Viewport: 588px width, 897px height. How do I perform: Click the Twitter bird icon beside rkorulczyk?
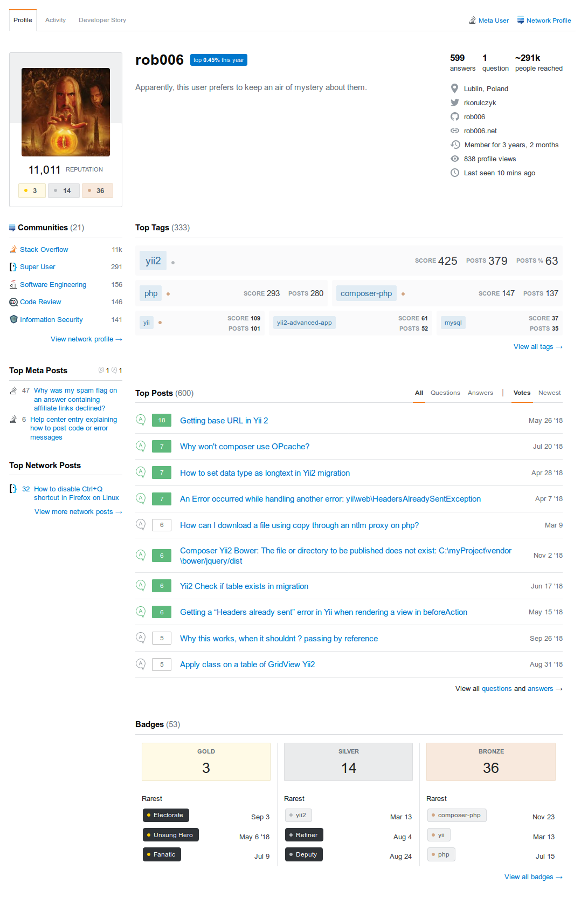[x=455, y=102]
